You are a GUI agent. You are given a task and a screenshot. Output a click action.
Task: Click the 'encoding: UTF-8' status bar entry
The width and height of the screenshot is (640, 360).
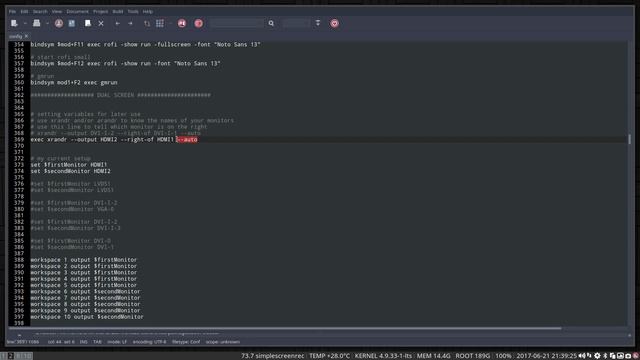click(x=149, y=342)
